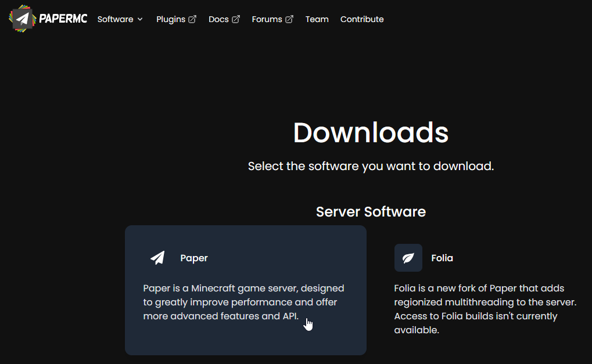Click the Server Software heading
The height and width of the screenshot is (364, 592).
(x=371, y=212)
